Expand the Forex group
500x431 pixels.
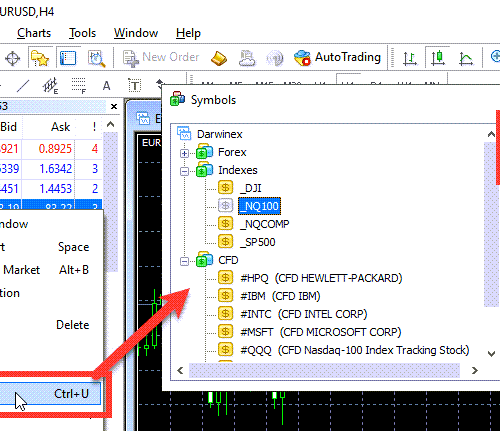coord(184,153)
